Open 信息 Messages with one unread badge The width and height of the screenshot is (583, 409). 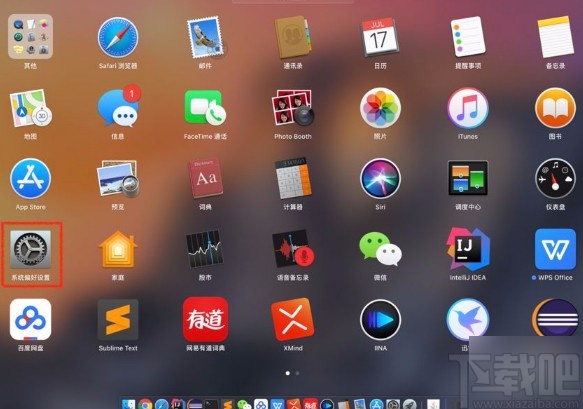[x=118, y=107]
